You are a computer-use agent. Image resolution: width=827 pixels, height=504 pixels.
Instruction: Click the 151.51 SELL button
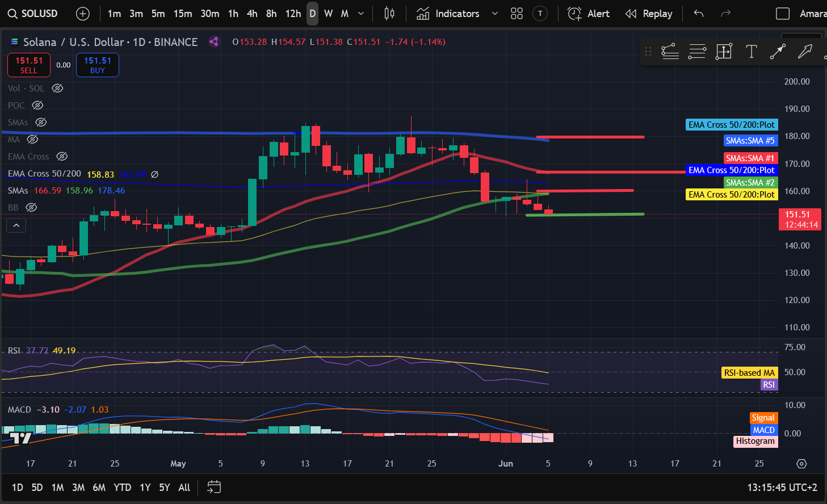pos(29,65)
